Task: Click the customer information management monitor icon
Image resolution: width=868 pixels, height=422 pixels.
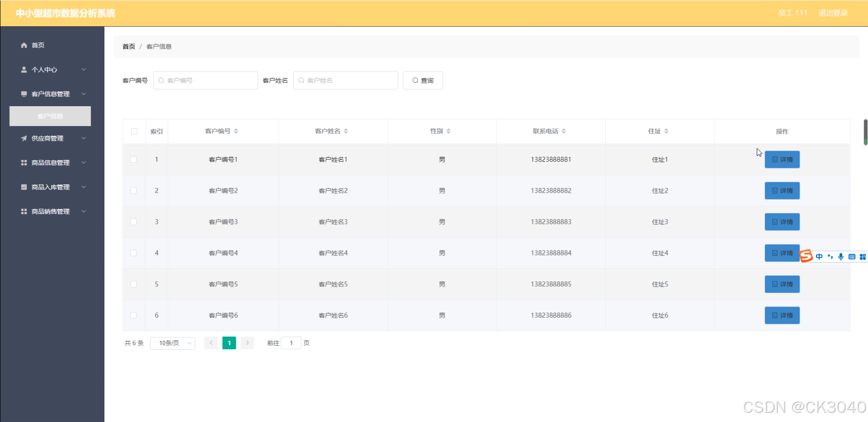Action: click(24, 94)
